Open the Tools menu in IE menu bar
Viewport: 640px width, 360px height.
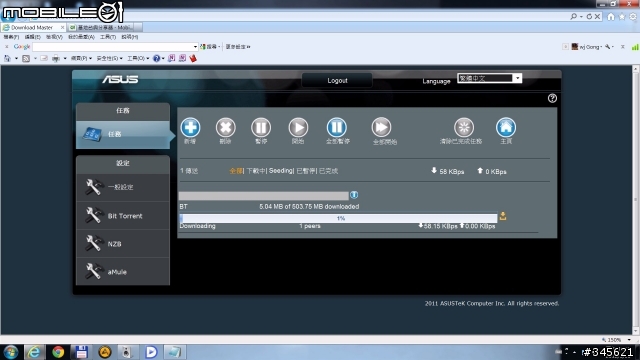tap(108, 37)
